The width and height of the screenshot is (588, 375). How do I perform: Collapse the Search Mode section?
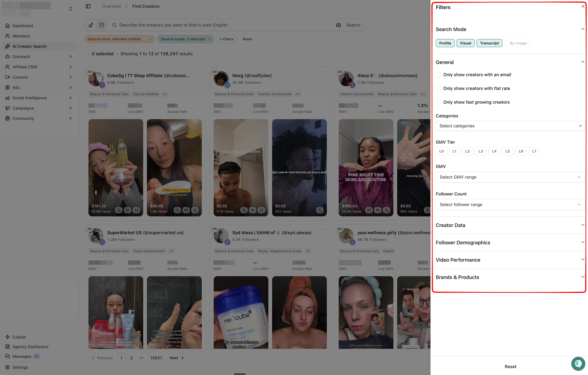tap(583, 29)
